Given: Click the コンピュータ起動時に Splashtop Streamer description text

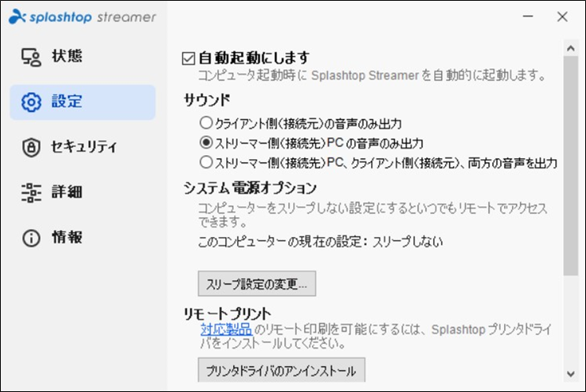Looking at the screenshot, I should (x=373, y=76).
